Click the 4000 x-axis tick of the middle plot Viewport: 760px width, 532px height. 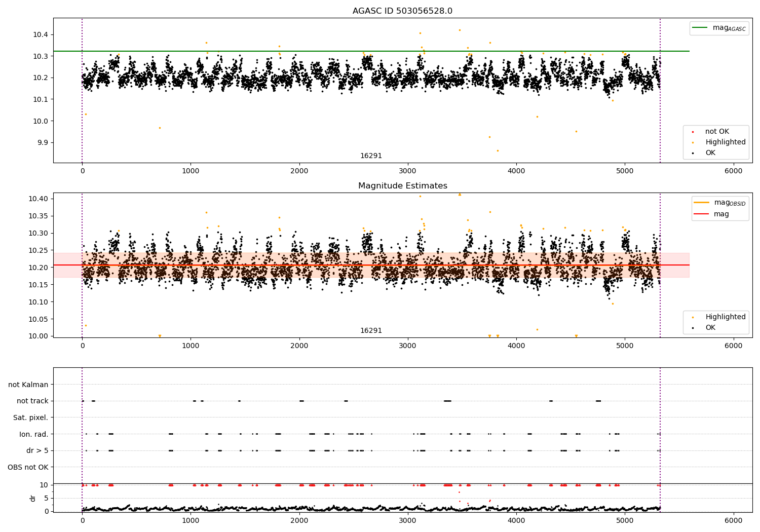point(516,346)
